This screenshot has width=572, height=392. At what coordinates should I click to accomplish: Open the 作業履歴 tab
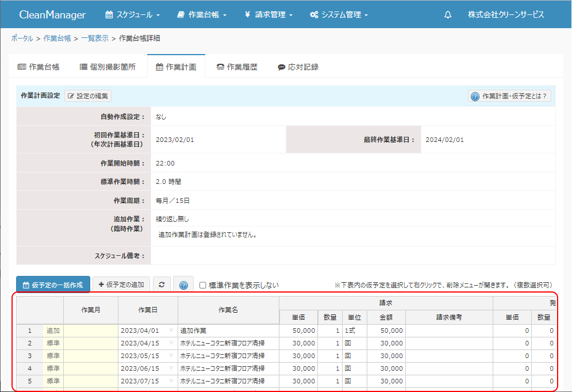[237, 67]
